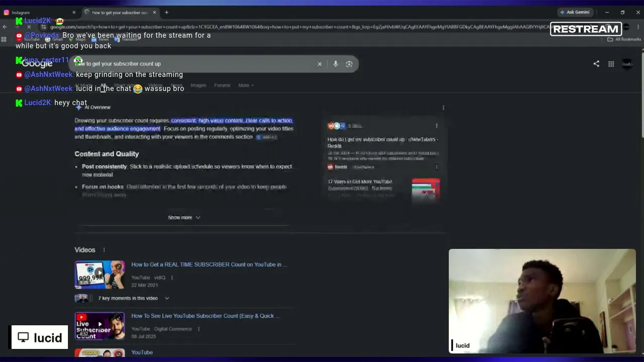Click the '22 Mar 2021' video date

pos(145,285)
